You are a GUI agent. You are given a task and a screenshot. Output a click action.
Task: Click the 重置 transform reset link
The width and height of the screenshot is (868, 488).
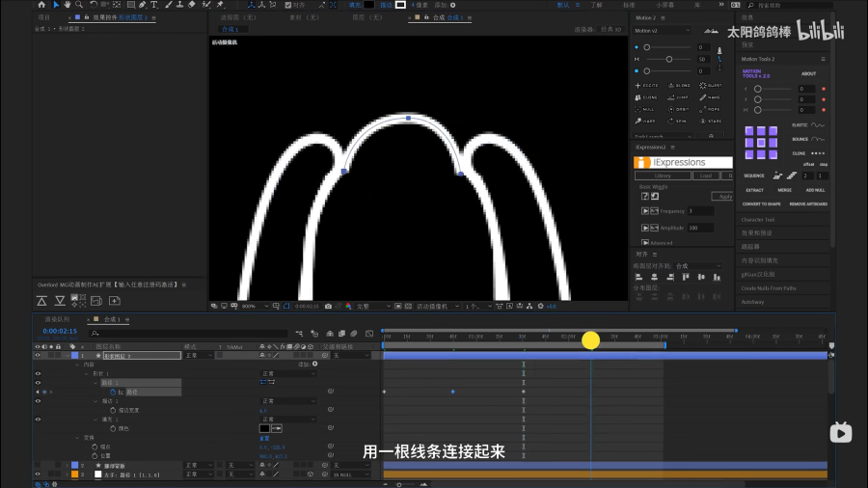click(x=264, y=438)
